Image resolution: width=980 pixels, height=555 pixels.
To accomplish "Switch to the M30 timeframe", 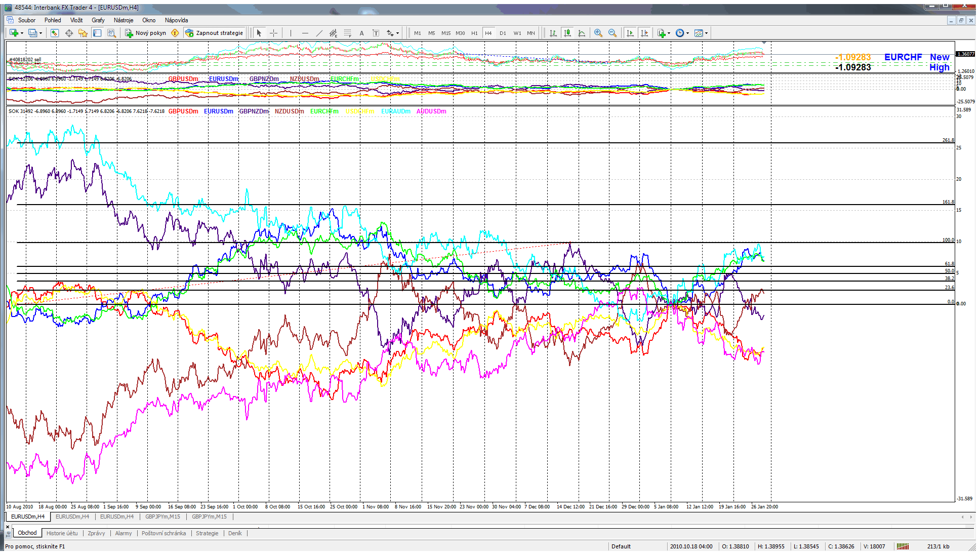I will 460,33.
